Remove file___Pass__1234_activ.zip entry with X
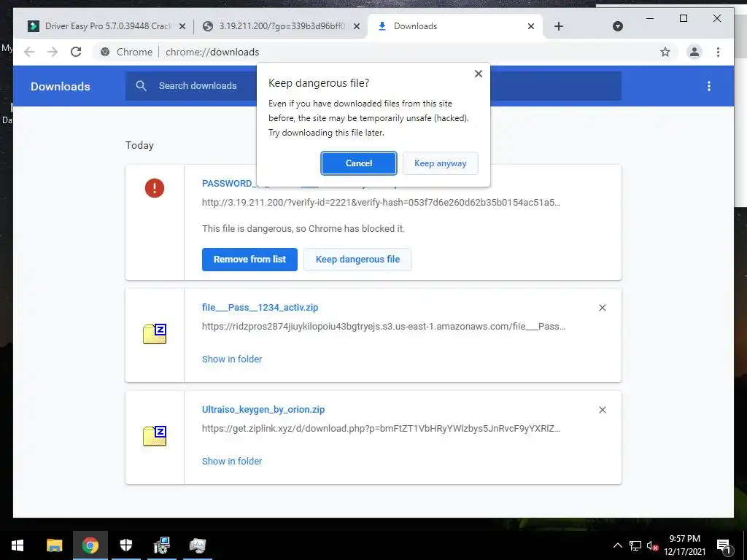 [x=602, y=308]
